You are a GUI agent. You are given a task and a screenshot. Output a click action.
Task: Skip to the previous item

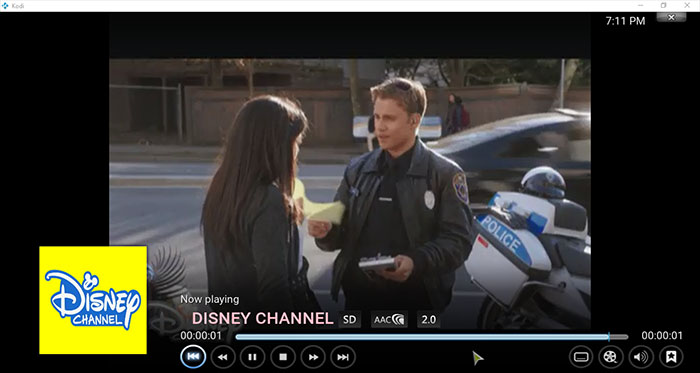click(193, 357)
